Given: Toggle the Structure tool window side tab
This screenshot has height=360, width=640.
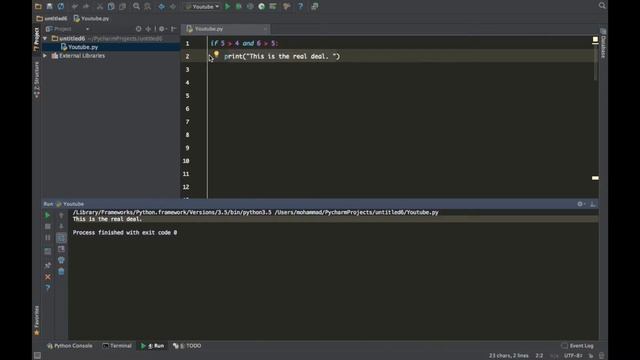Looking at the screenshot, I should coord(37,80).
